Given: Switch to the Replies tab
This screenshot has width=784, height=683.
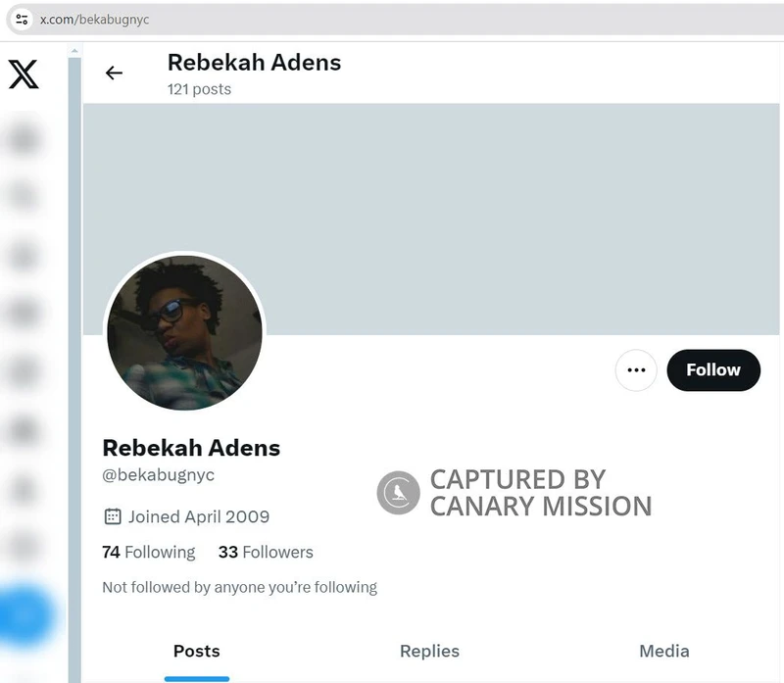Looking at the screenshot, I should click(429, 651).
